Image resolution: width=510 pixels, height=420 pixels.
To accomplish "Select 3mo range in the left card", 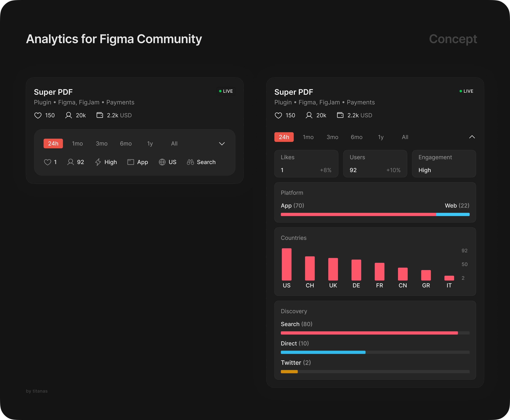I will (x=102, y=143).
